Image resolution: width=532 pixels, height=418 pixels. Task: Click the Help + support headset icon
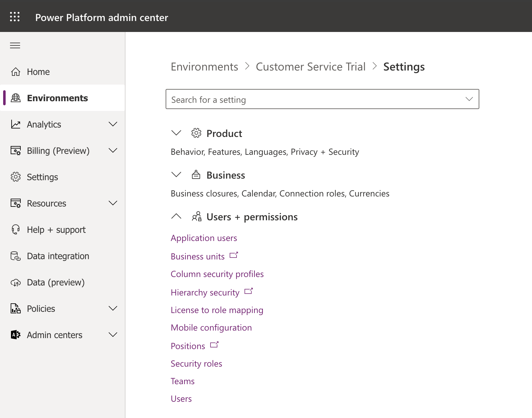point(16,230)
